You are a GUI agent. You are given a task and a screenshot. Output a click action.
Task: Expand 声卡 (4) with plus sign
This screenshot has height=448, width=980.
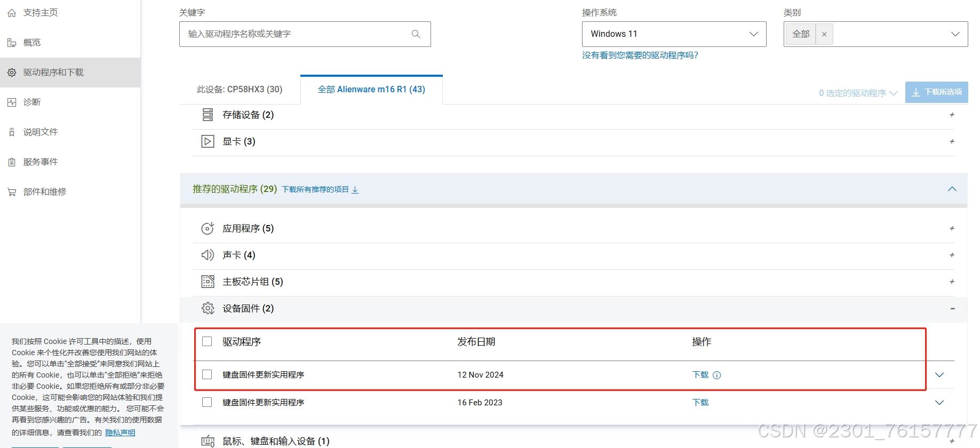(952, 255)
